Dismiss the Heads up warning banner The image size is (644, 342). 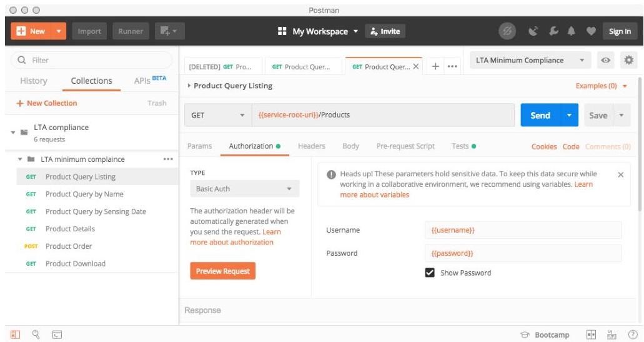621,174
